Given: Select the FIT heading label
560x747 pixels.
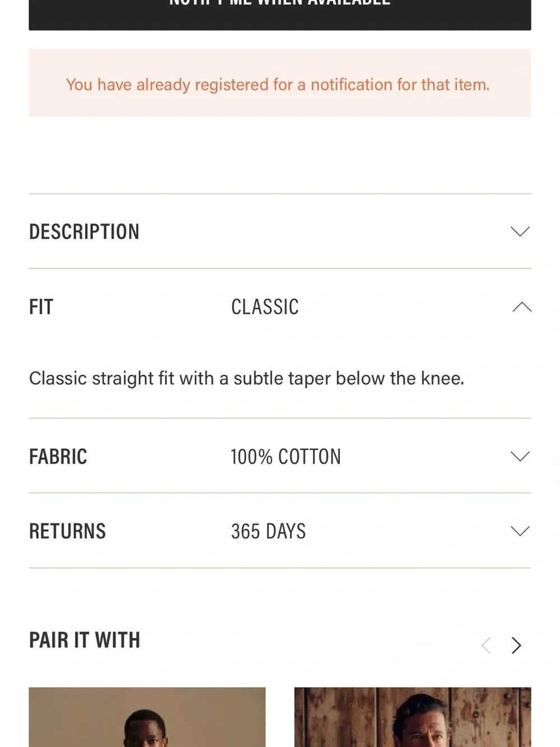Looking at the screenshot, I should coord(41,307).
